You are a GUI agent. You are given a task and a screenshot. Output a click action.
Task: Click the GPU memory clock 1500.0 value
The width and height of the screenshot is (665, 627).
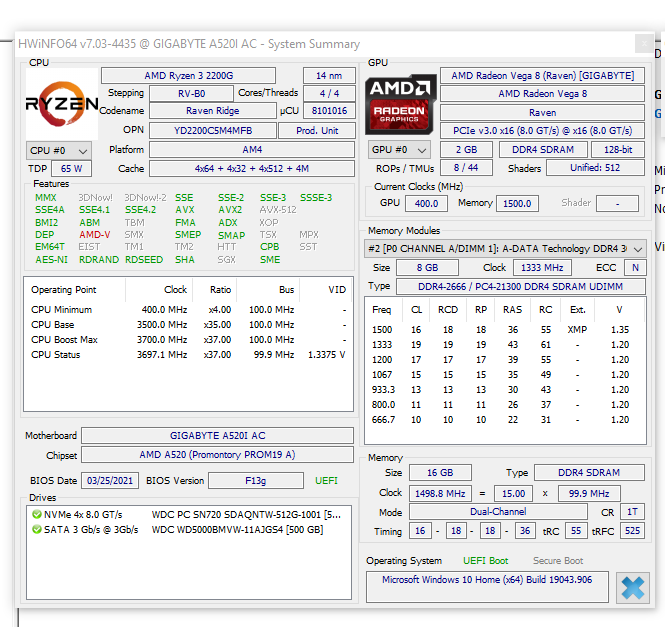[517, 204]
